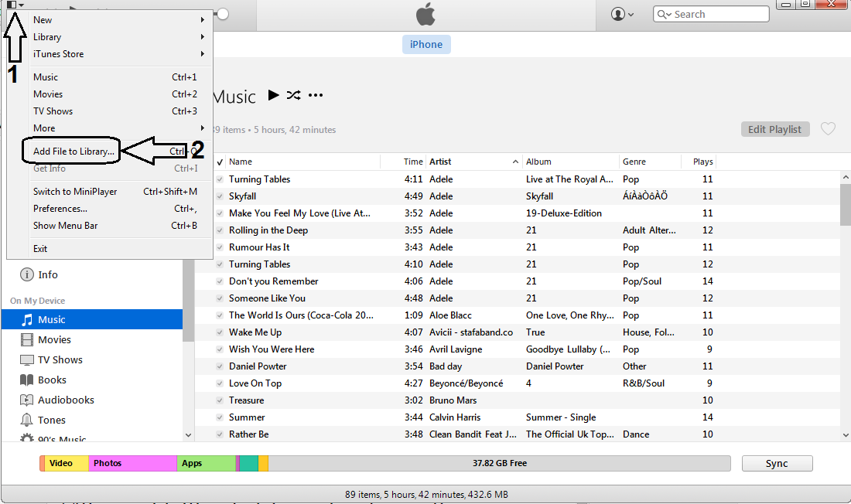Sort by Artist column header
Screen dimensions: 851x504
pyautogui.click(x=473, y=162)
